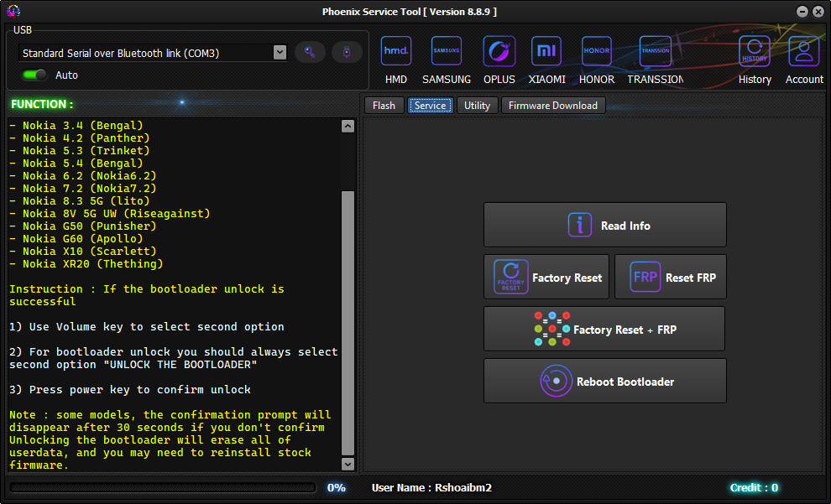Click the log panel scrollbar thumb
The height and width of the screenshot is (504, 831).
(x=348, y=323)
